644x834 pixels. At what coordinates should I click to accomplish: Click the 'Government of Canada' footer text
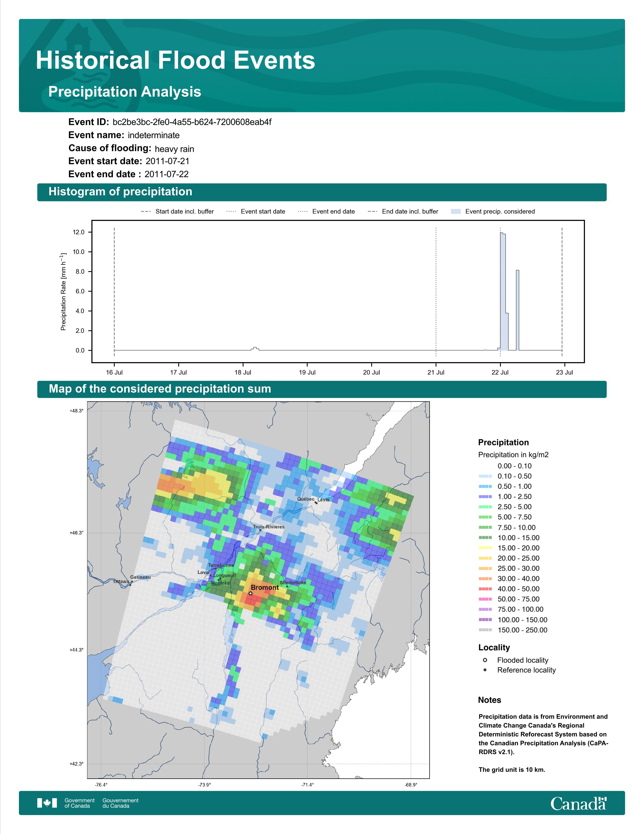79,803
